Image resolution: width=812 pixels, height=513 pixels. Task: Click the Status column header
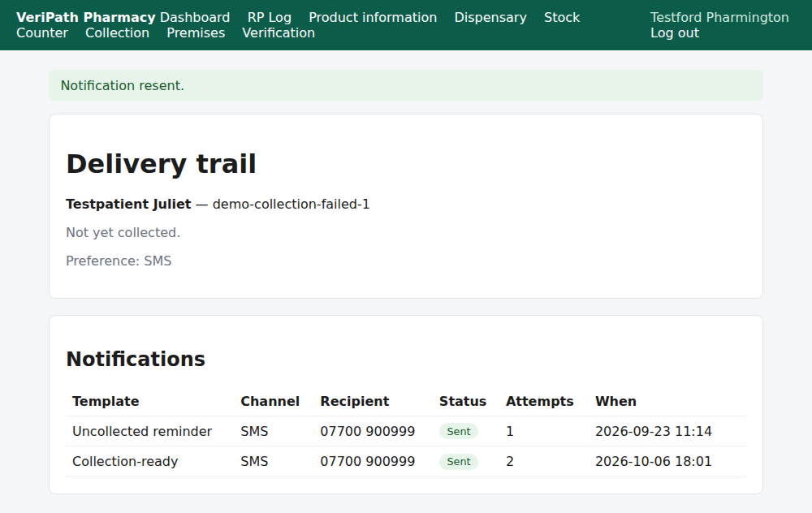pyautogui.click(x=463, y=401)
